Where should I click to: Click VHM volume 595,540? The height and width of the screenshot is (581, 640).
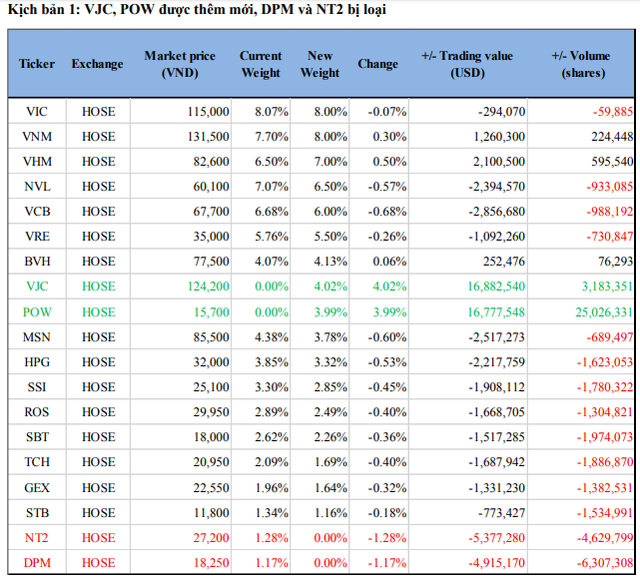[612, 162]
